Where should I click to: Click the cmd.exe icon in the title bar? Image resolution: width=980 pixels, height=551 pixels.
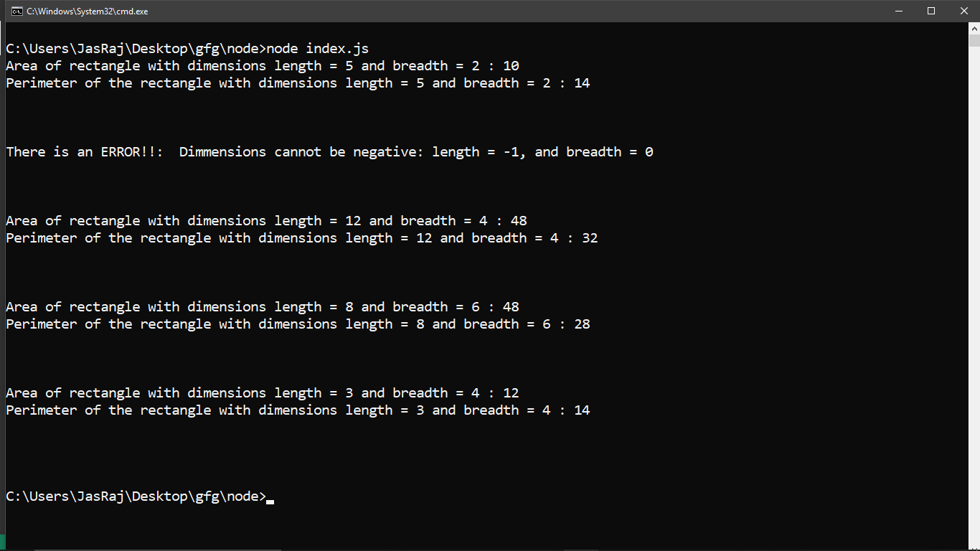point(17,11)
